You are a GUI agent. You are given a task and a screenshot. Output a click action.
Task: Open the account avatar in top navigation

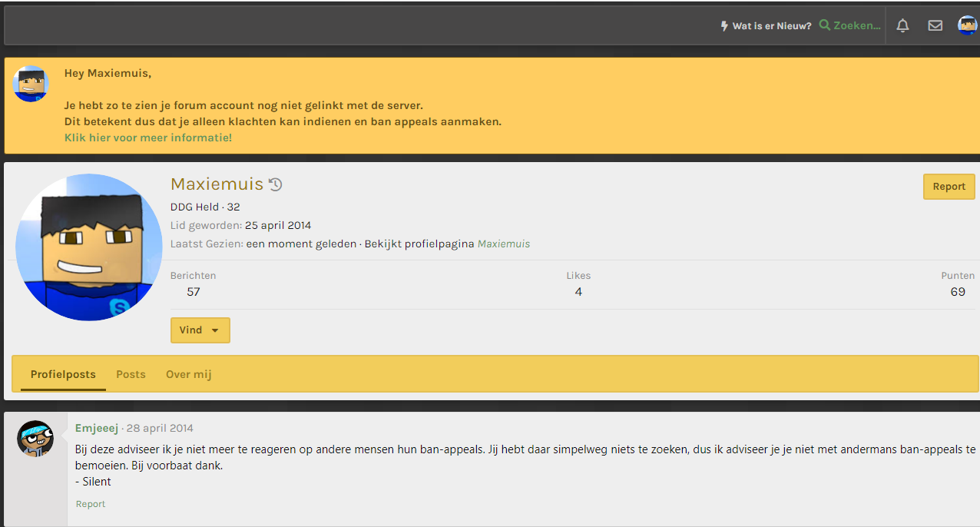967,25
